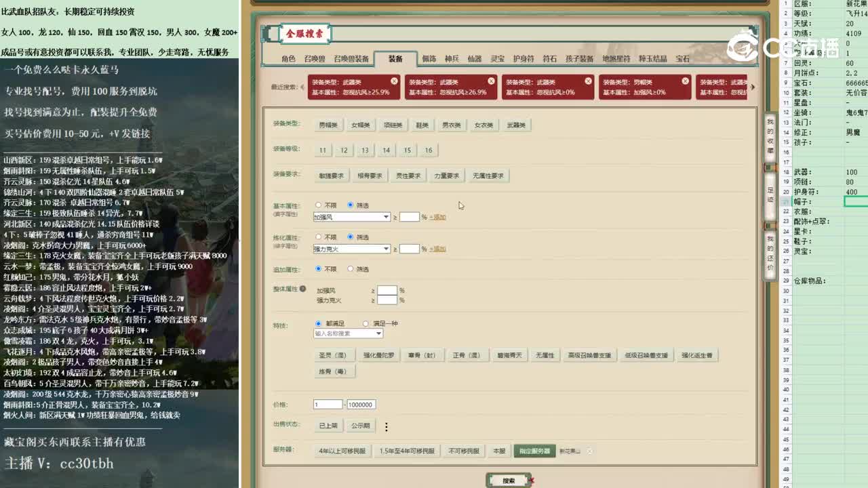This screenshot has width=868, height=488.
Task: Select 不限 radio for 基本属性
Action: tap(318, 206)
